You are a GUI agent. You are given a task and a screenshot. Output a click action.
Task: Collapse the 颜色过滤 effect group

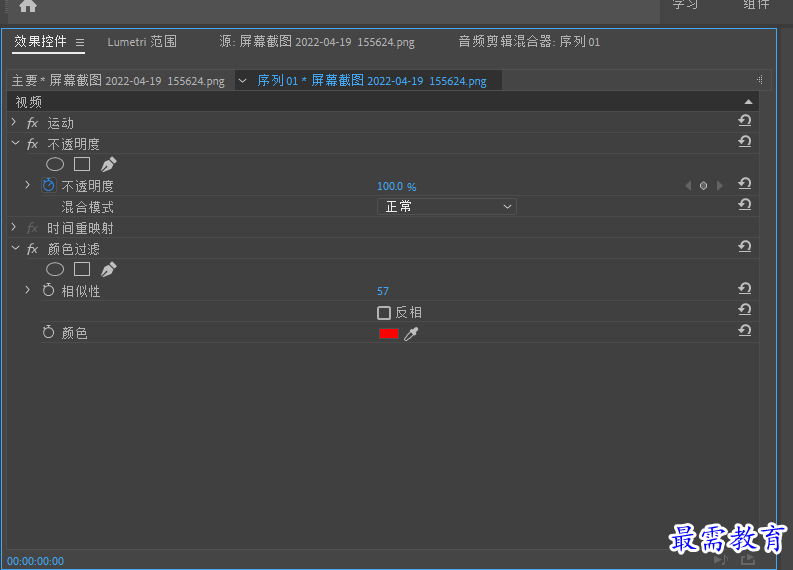coord(15,248)
